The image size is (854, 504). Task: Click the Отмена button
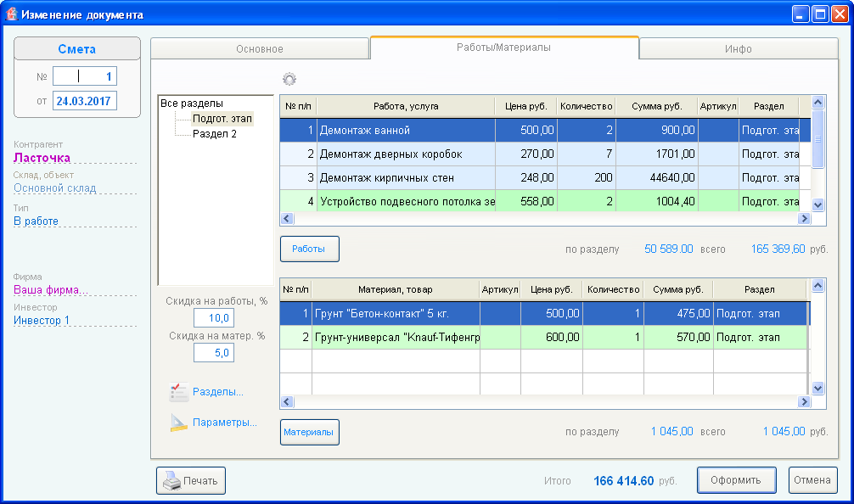pos(812,480)
